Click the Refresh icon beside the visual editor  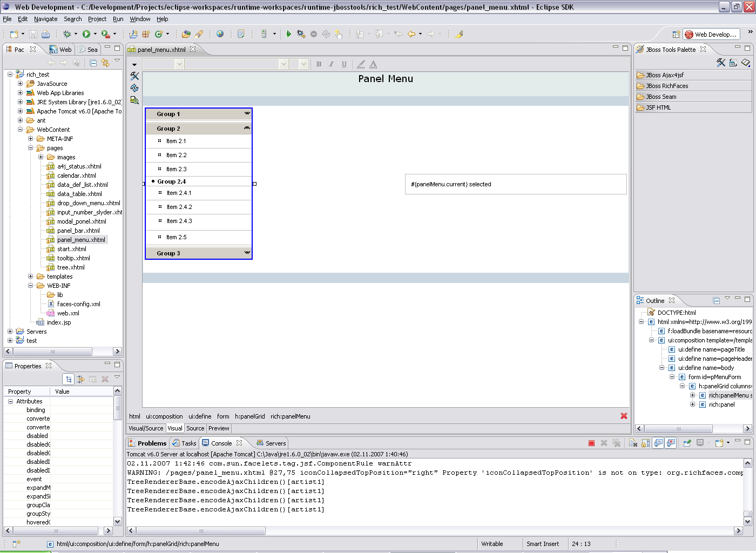pos(134,88)
